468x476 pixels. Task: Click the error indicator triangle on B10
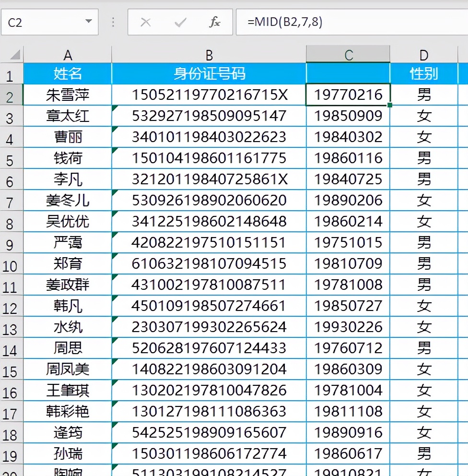click(114, 256)
